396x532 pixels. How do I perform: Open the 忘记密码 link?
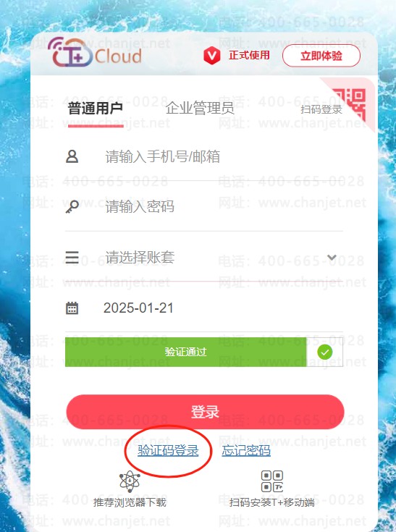pyautogui.click(x=246, y=450)
